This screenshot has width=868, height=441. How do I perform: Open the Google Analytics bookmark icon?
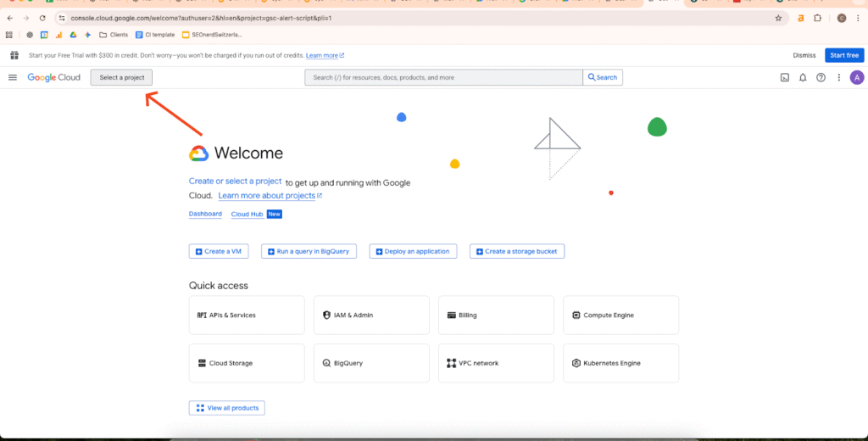[58, 35]
